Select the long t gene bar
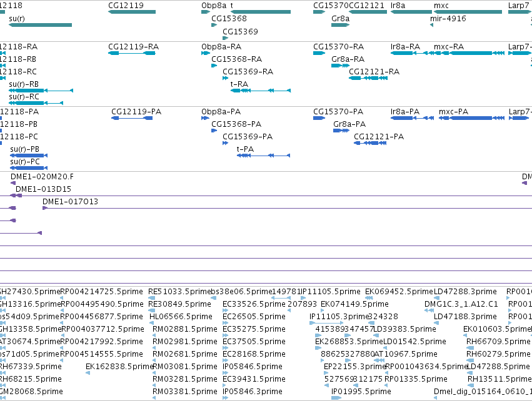This screenshot has height=401, width=532. (x=261, y=12)
